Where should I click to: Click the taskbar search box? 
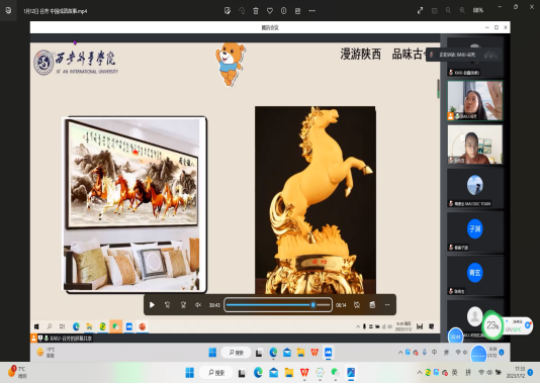point(217,373)
